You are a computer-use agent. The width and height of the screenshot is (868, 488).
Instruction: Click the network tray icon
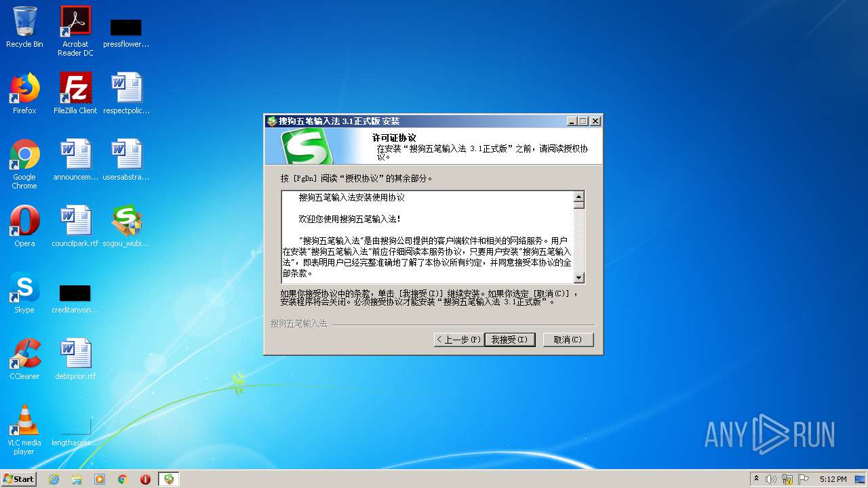(x=787, y=479)
